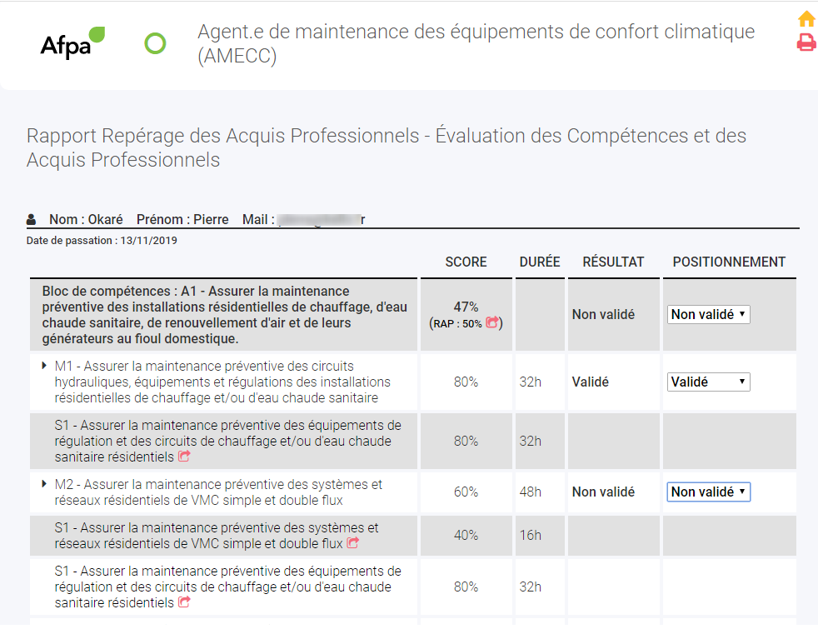Click the SCORE column header
Image resolution: width=818 pixels, height=644 pixels.
coord(466,262)
